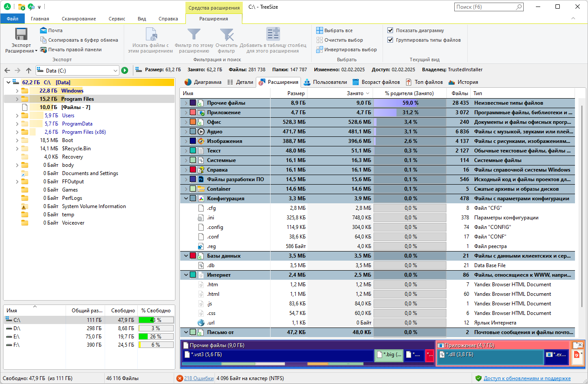Click the Copy to clipboard icon
The image size is (588, 384).
pos(43,40)
